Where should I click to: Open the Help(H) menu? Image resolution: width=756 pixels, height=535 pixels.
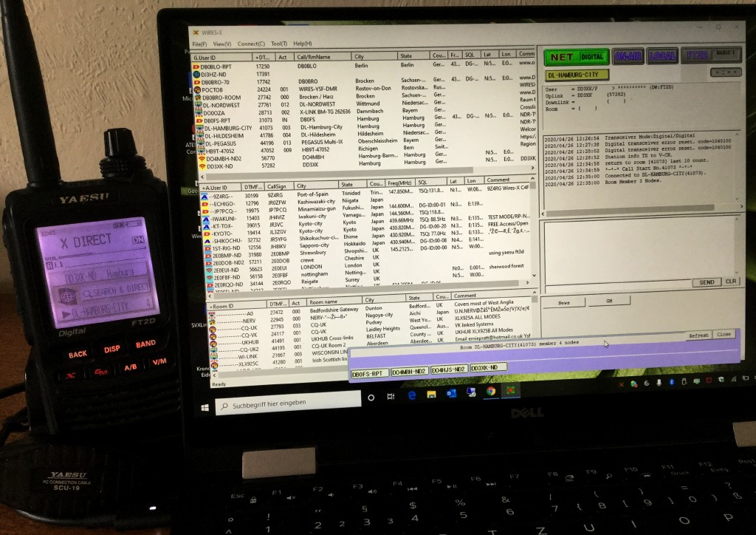tap(302, 44)
